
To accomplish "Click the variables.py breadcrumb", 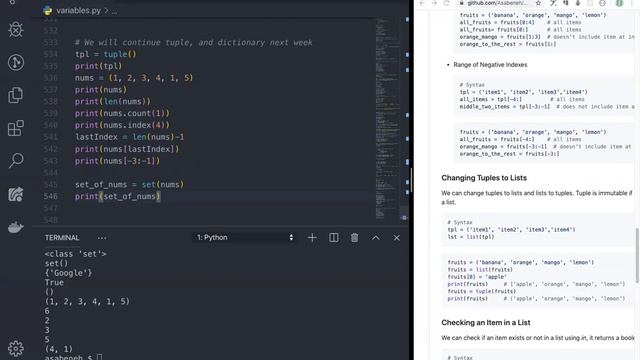I will tap(78, 11).
